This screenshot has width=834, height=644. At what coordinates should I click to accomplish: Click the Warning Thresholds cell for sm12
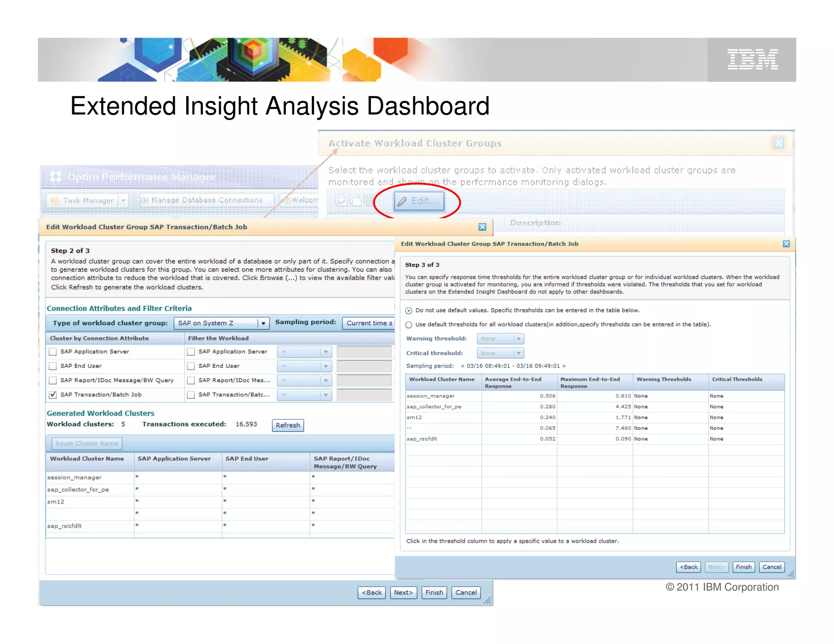[670, 418]
